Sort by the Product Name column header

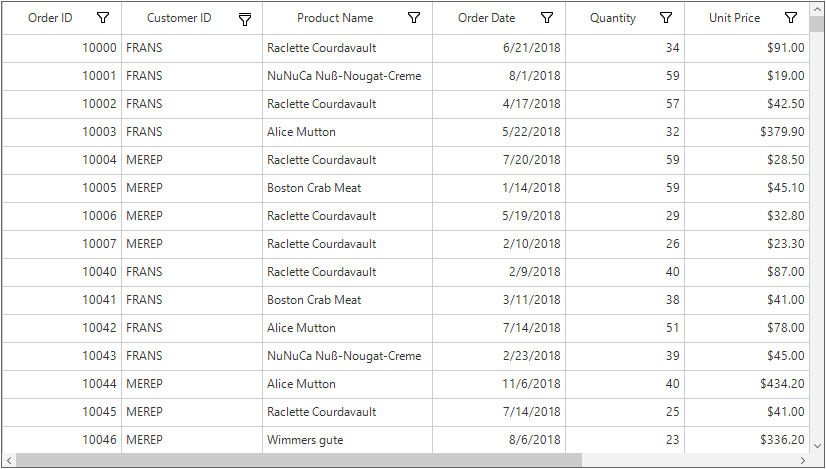(335, 18)
